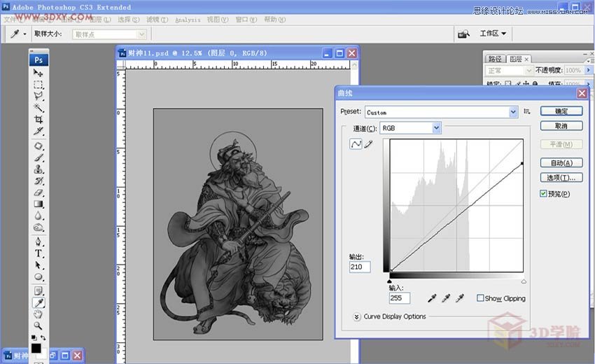Toggle the Show Clipping checkbox

(x=480, y=298)
